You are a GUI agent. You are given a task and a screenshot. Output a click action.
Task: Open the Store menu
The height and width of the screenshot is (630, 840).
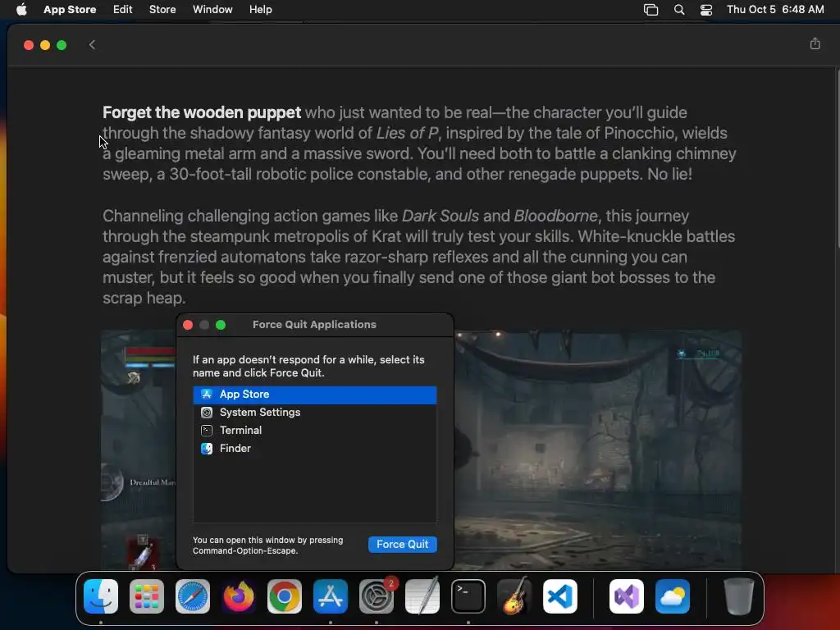pyautogui.click(x=162, y=10)
